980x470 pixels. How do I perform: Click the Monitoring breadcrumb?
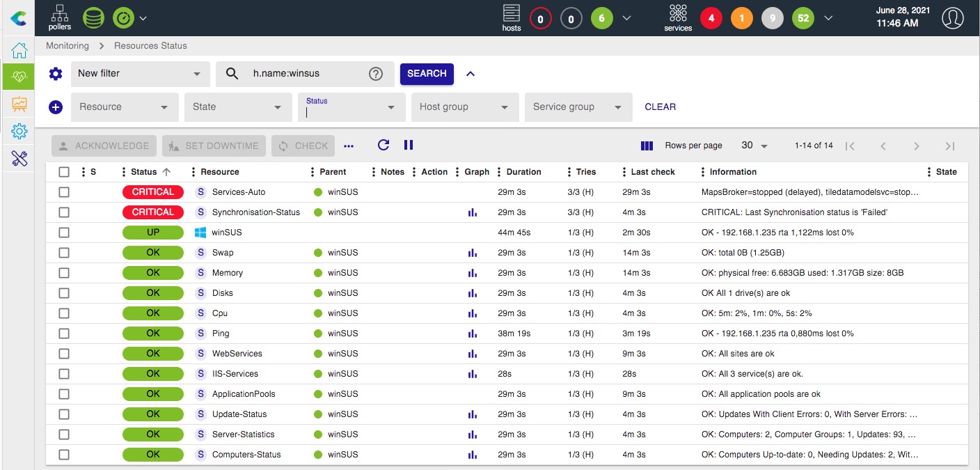tap(68, 46)
